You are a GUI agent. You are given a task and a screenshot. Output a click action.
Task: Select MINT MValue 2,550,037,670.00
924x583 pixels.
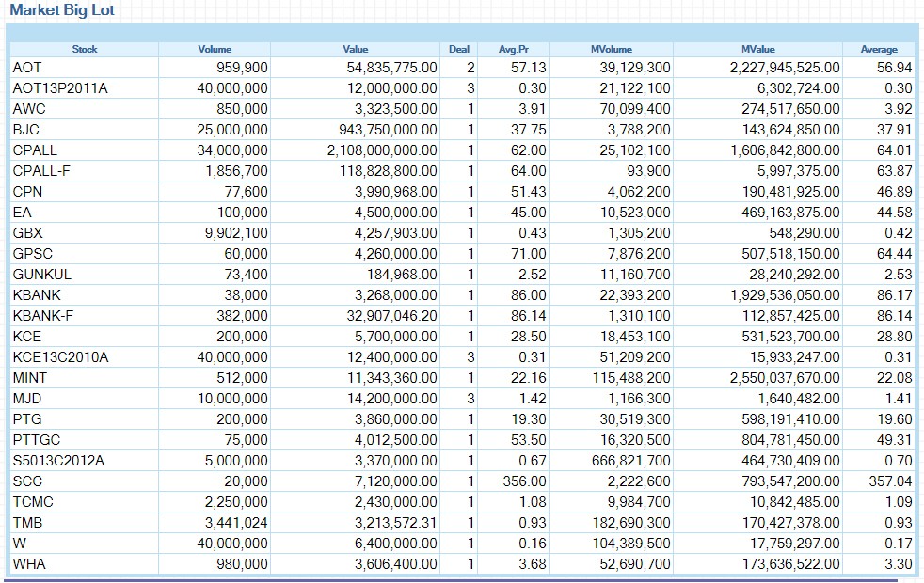(x=785, y=377)
